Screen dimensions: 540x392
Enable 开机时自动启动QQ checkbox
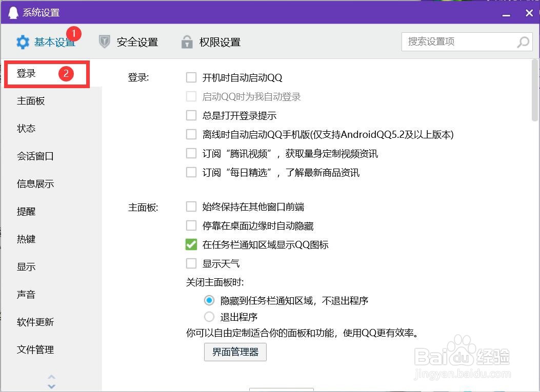pos(191,77)
